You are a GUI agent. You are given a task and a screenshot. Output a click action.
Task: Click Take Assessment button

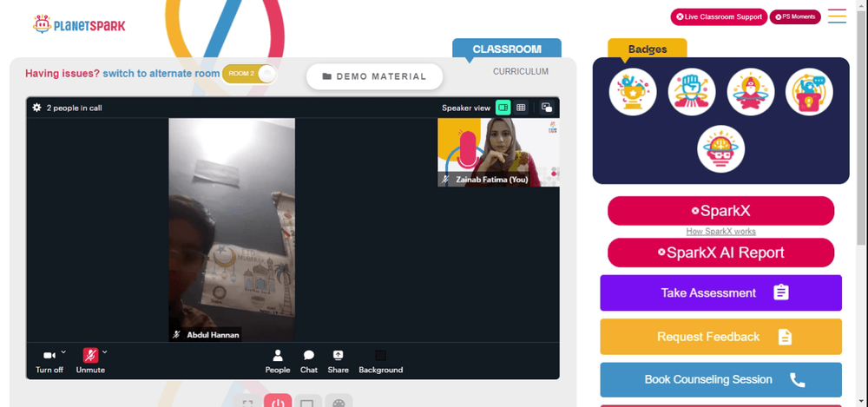click(x=720, y=293)
